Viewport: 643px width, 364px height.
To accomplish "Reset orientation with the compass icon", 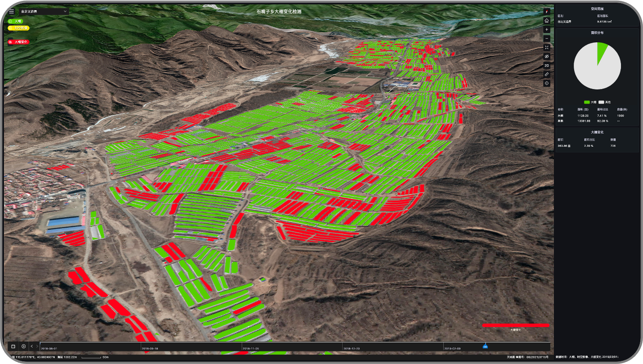I will (547, 11).
